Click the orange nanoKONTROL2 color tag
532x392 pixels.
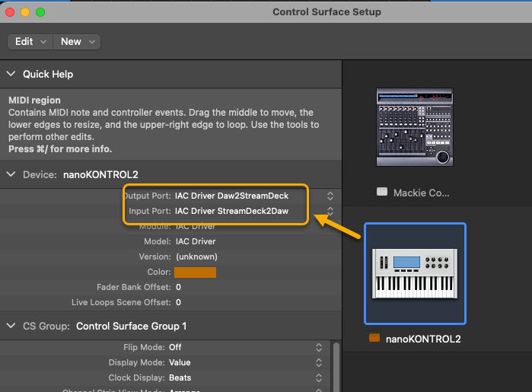coord(374,339)
